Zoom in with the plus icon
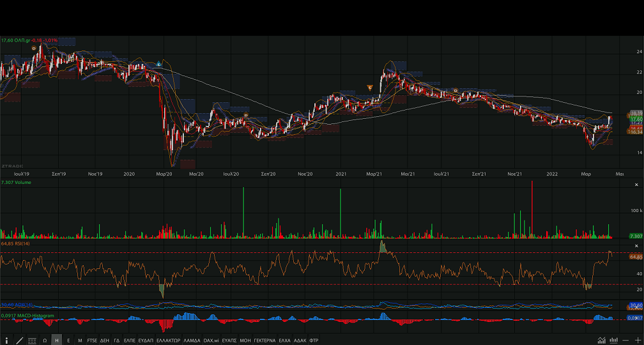The image size is (644, 345). click(637, 340)
